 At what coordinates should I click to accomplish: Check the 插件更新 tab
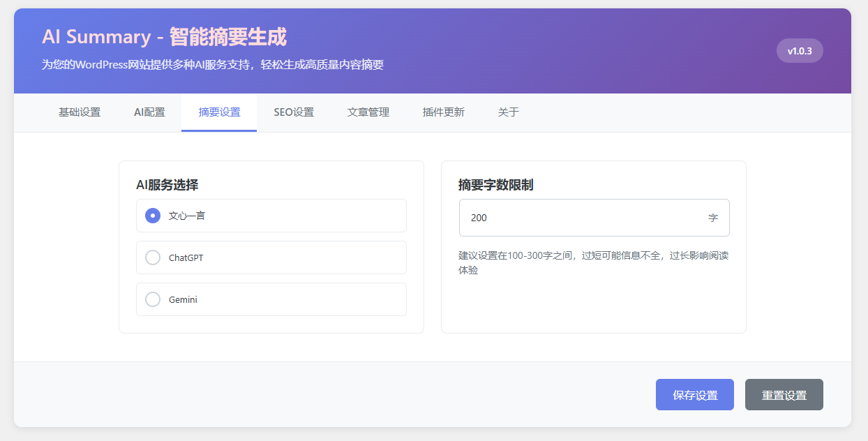coord(442,112)
